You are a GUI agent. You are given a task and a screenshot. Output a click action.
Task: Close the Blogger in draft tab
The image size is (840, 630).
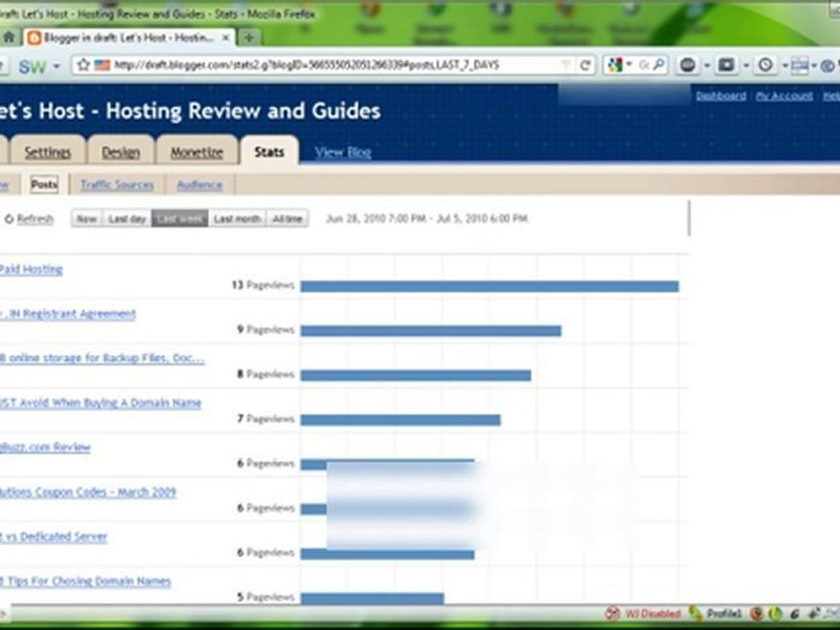point(226,38)
